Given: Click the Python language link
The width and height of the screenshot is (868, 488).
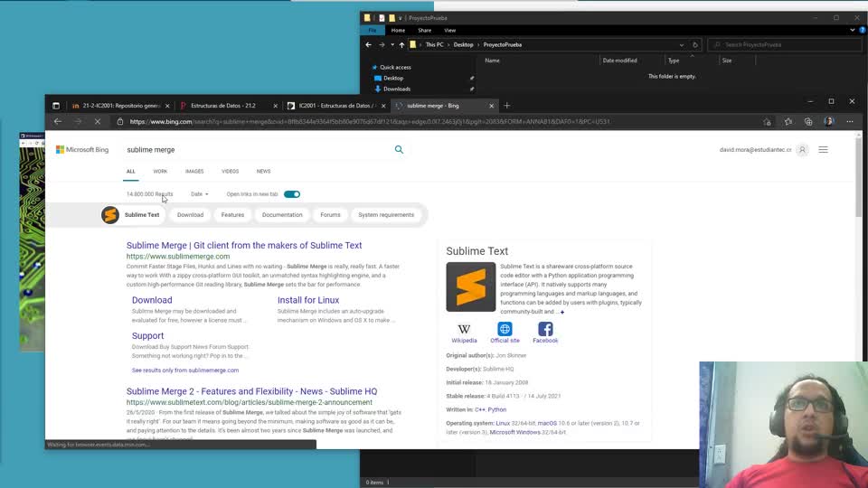Looking at the screenshot, I should 497,410.
